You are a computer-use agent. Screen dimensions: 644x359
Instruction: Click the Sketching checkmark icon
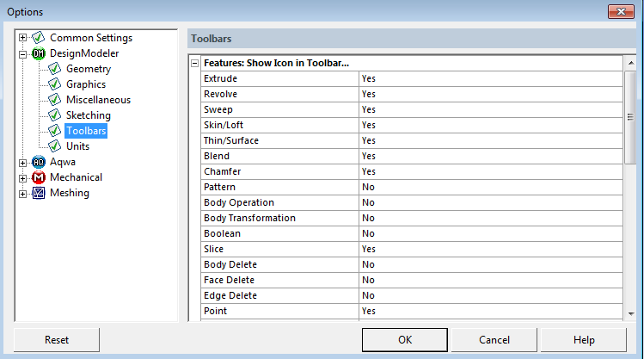click(55, 115)
